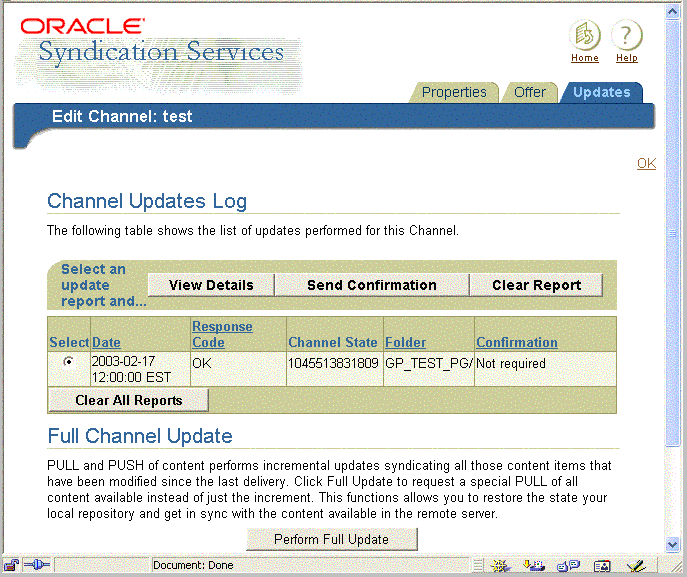Open Address Book icon in component bar
The width and height of the screenshot is (687, 577).
[x=602, y=566]
